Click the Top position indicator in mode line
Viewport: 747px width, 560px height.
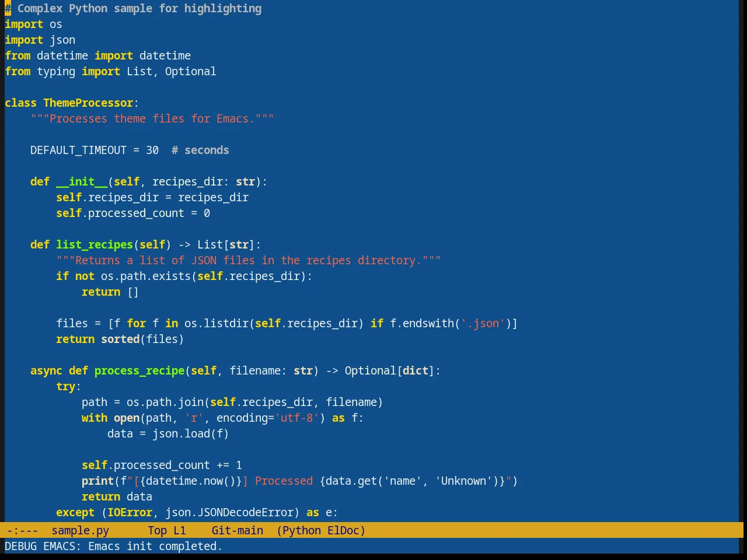157,530
